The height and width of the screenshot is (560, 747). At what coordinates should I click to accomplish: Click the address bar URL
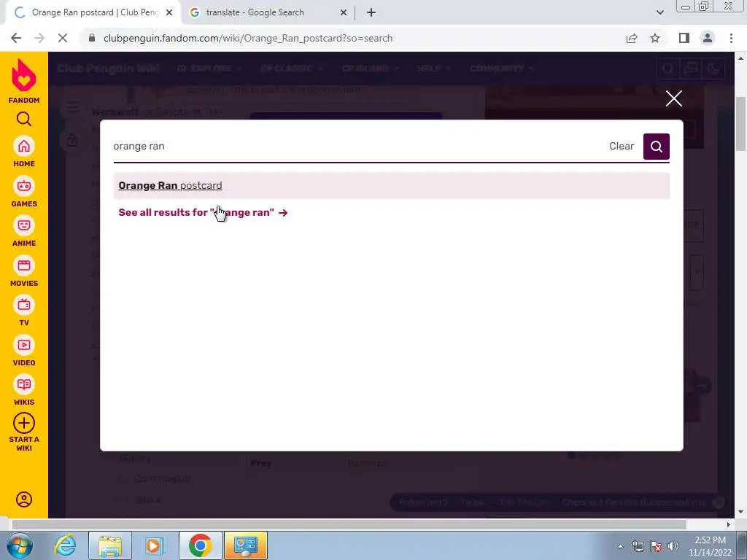click(248, 38)
